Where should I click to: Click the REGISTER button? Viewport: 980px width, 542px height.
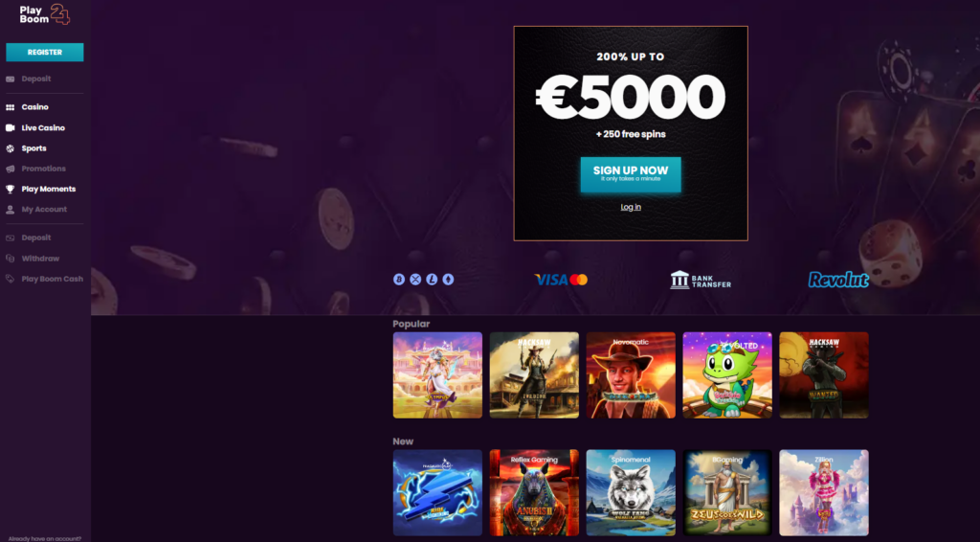(45, 53)
